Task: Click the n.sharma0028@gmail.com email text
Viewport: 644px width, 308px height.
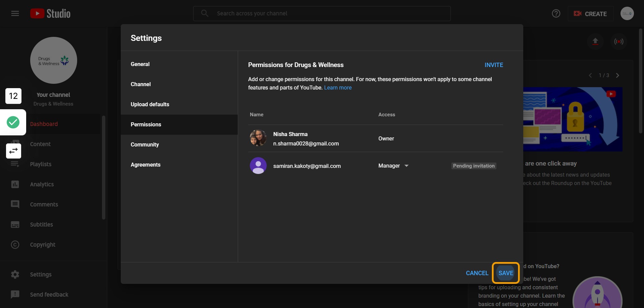Action: click(306, 144)
